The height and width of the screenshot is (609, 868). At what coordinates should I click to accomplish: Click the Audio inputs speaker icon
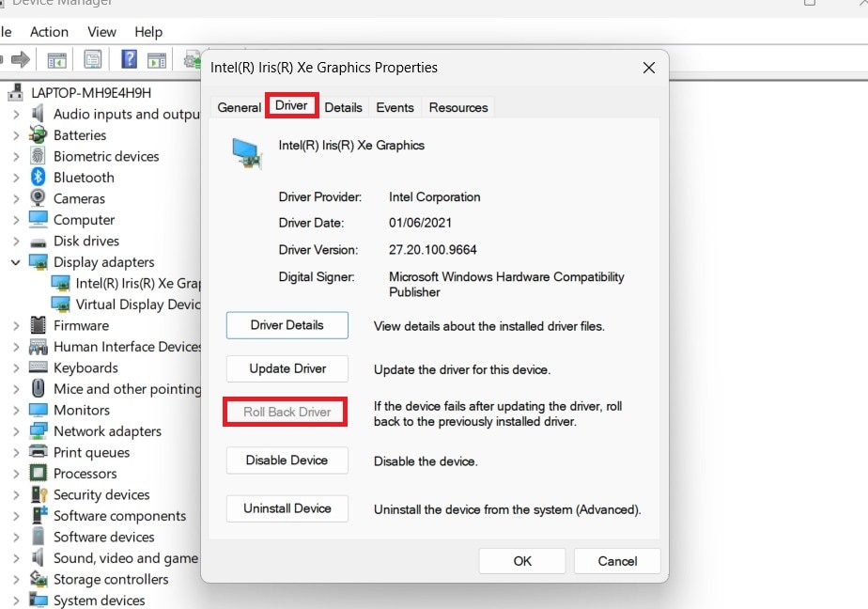click(38, 114)
